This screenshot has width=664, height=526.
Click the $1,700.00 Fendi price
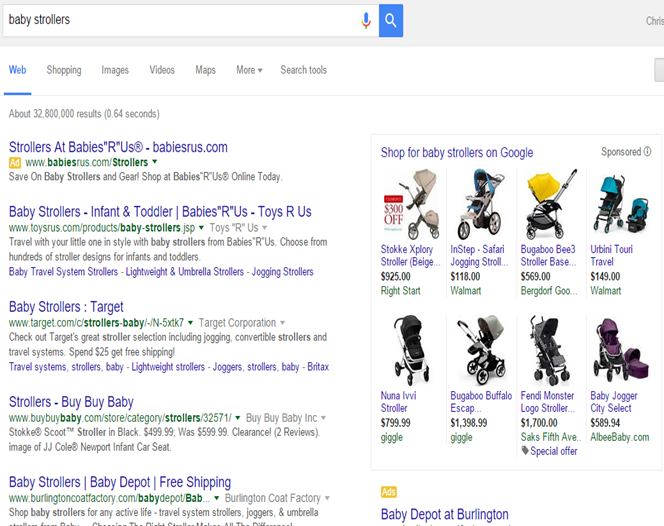tap(539, 423)
